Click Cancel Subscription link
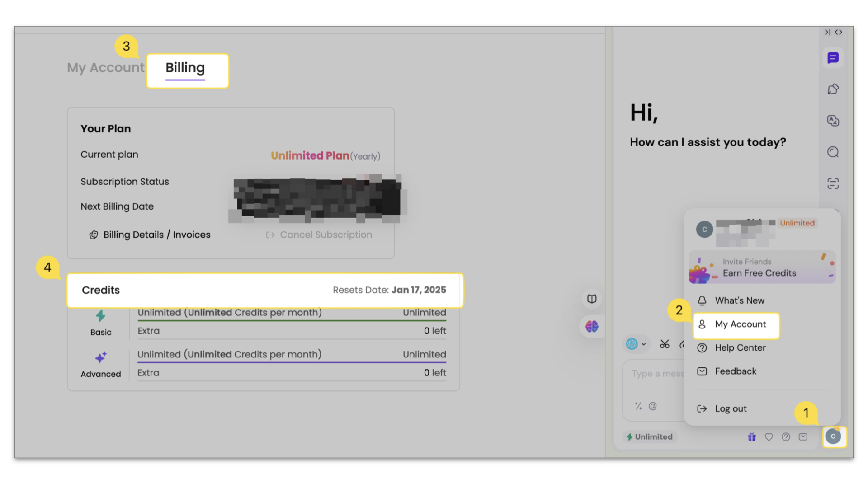The width and height of the screenshot is (868, 488). (x=319, y=235)
